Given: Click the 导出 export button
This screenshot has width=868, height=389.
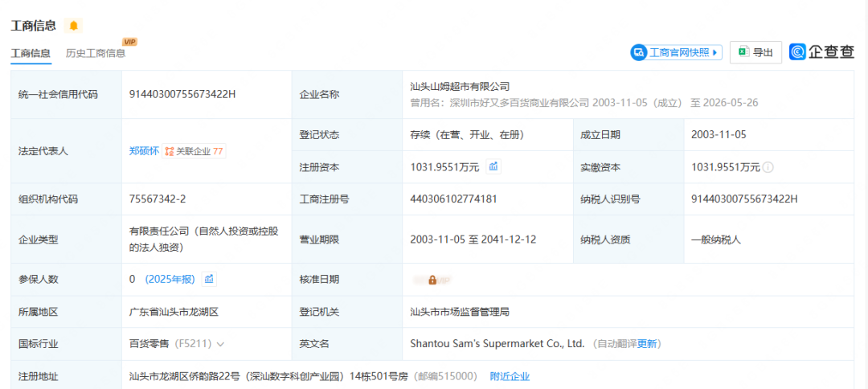Looking at the screenshot, I should [755, 52].
